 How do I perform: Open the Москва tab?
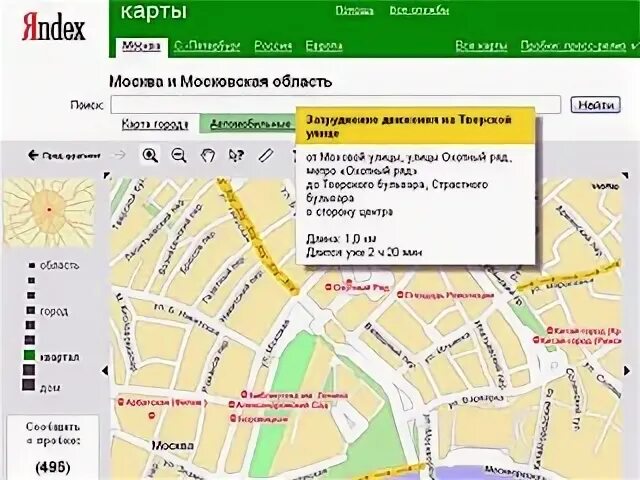click(141, 46)
